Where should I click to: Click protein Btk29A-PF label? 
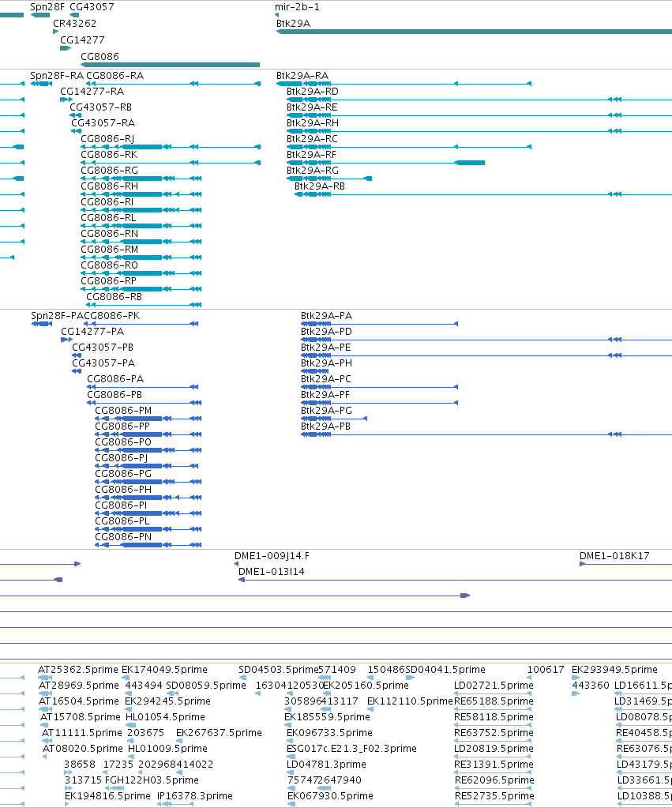pyautogui.click(x=325, y=395)
